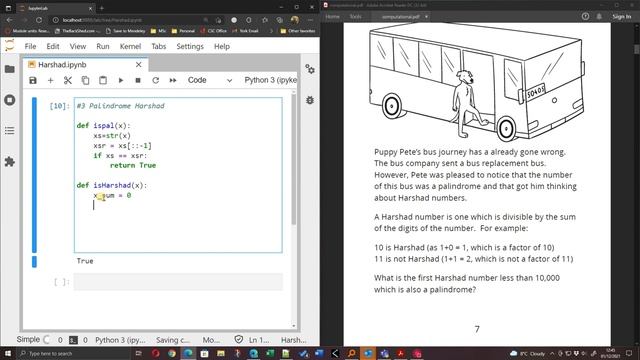Open the file browser sidebar folder icon
The height and width of the screenshot is (360, 640).
pyautogui.click(x=10, y=69)
